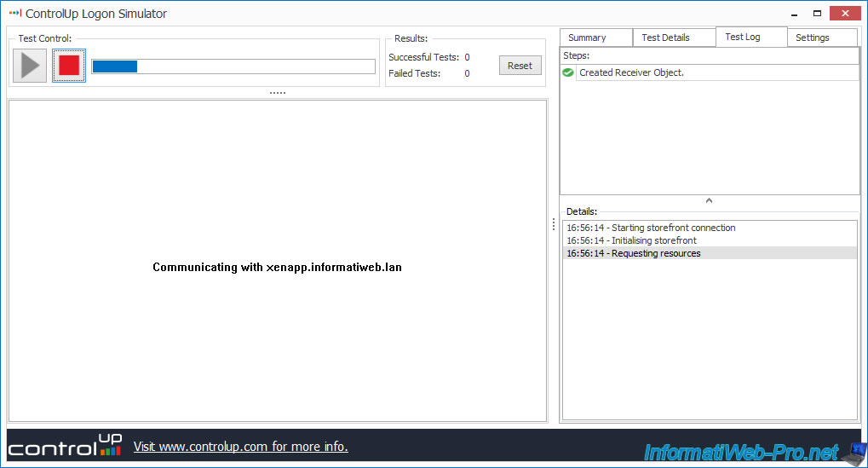This screenshot has height=468, width=868.
Task: Collapse the Steps pane with the up chevron
Action: [709, 200]
